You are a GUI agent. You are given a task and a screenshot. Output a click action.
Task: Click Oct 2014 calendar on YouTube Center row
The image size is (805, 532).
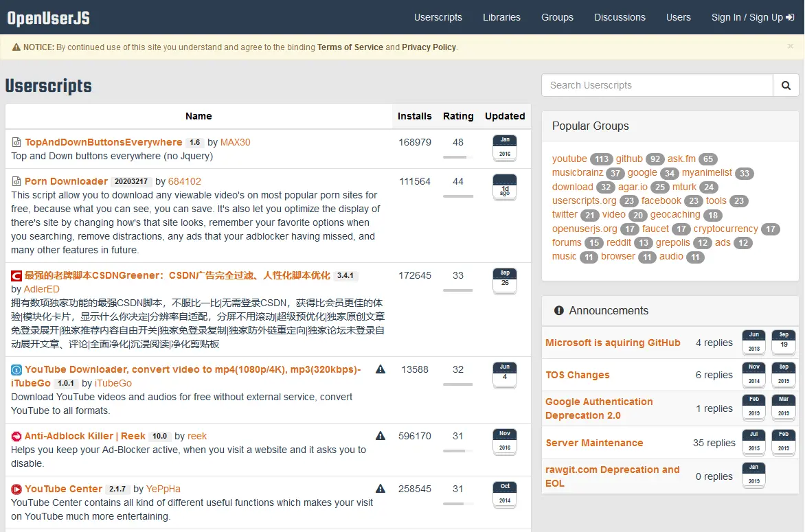pyautogui.click(x=505, y=494)
